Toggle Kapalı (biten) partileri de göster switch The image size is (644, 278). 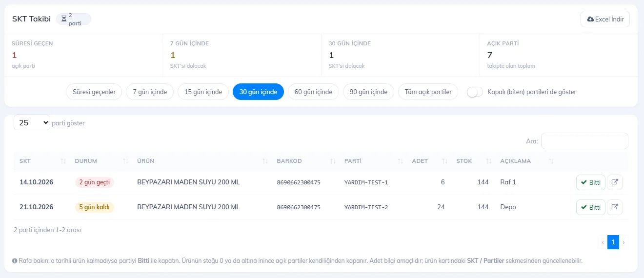click(x=475, y=92)
